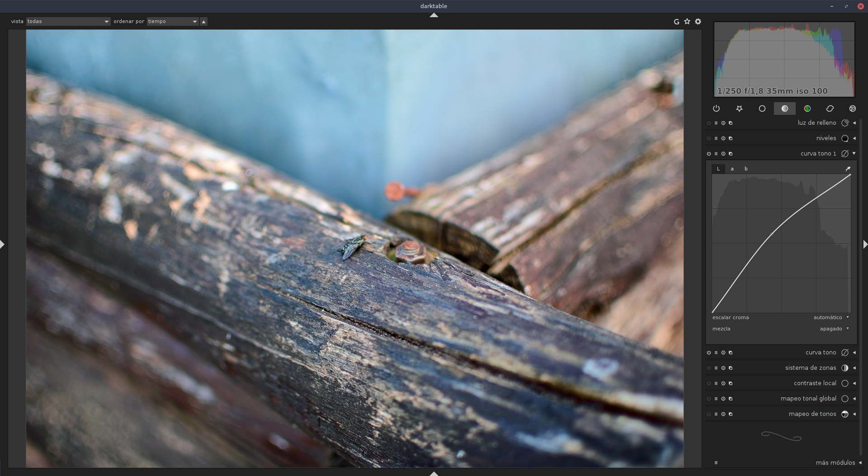868x476 pixels.
Task: Expand luz de relleno module arrow
Action: 854,123
